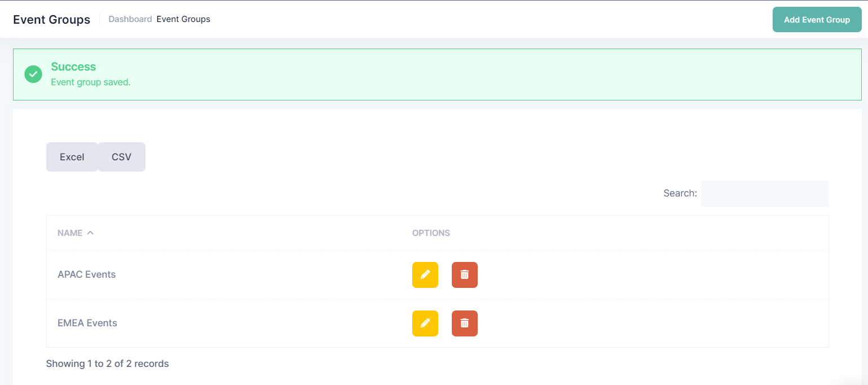Image resolution: width=868 pixels, height=385 pixels.
Task: Click the Event Groups page title
Action: [51, 20]
